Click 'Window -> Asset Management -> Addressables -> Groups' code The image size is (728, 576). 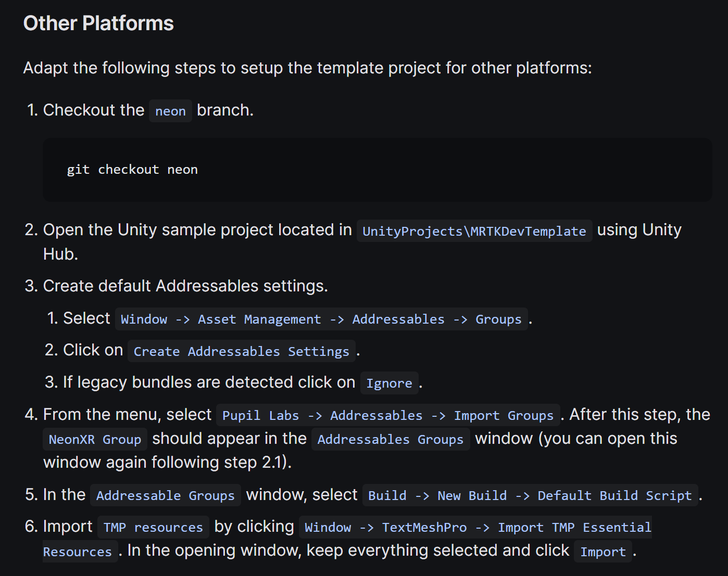tap(321, 319)
